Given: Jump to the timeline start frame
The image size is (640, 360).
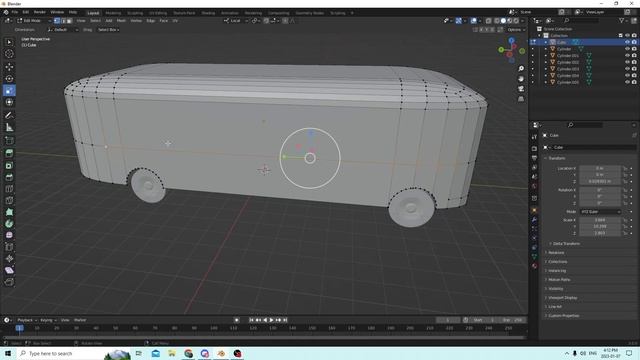Looking at the screenshot, I should tap(251, 320).
